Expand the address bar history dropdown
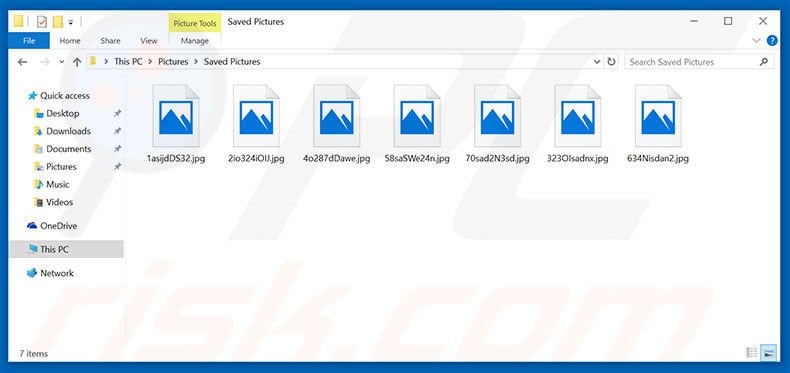 (597, 61)
